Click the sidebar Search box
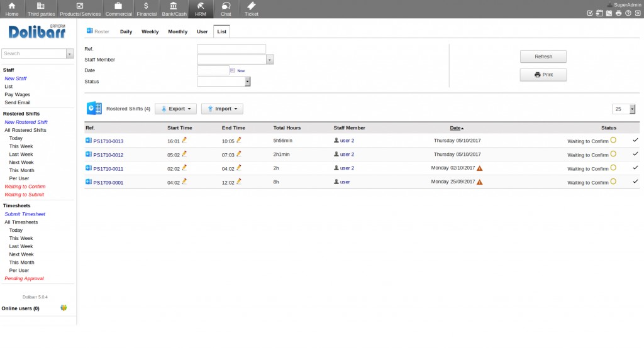 34,53
